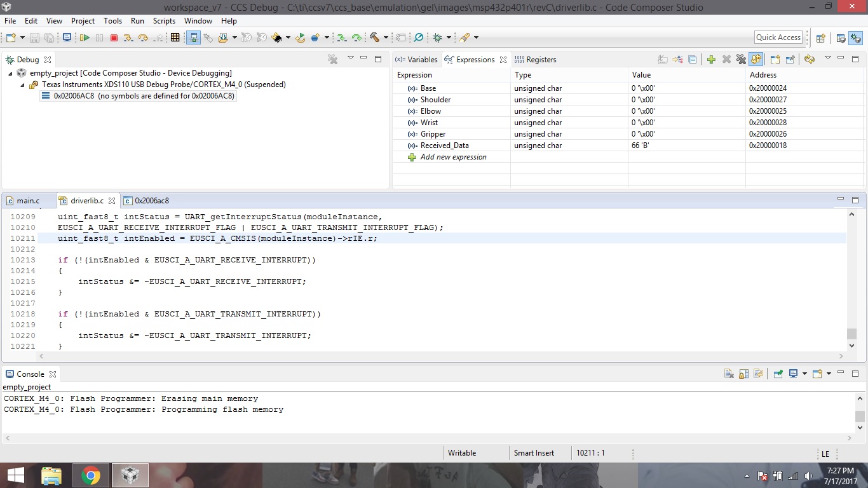This screenshot has height=488, width=868.
Task: Click the Smart Insert status bar field
Action: 534,453
